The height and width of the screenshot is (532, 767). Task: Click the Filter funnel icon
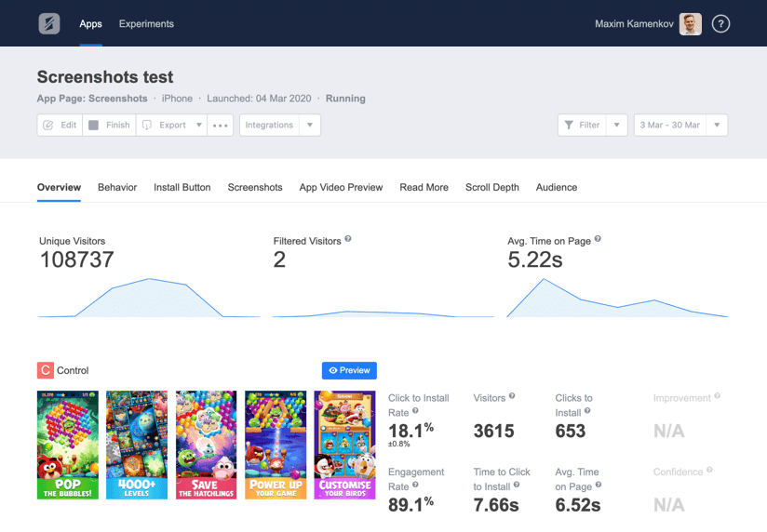point(569,126)
